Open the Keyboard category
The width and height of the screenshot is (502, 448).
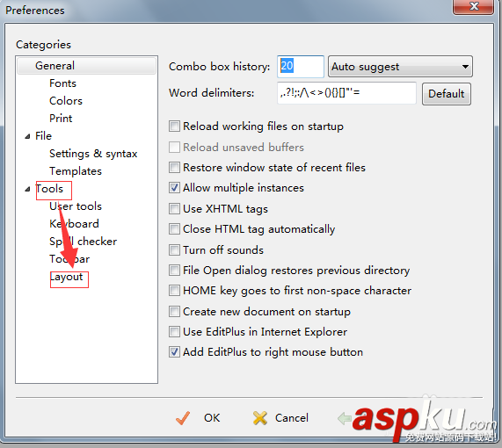74,224
